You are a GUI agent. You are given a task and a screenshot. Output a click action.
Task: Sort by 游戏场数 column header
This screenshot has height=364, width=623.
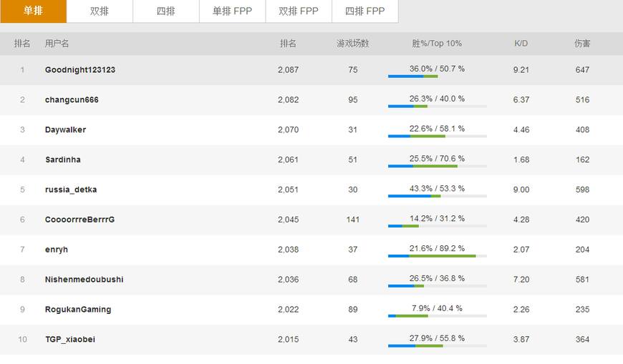click(x=353, y=44)
